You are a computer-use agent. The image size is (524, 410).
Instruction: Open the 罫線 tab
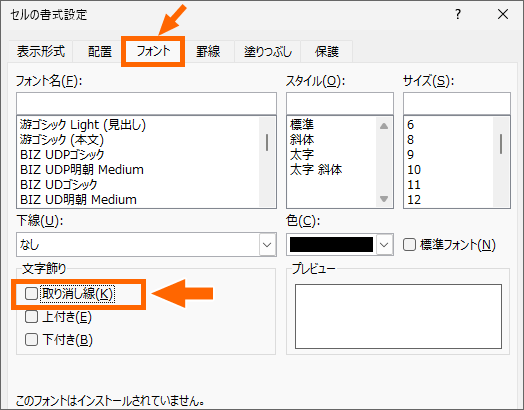coord(208,51)
